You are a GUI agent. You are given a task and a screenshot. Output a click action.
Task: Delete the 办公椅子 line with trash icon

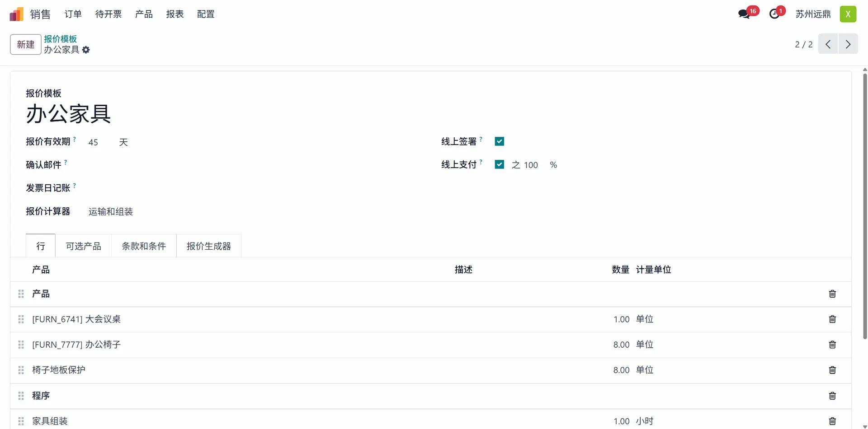pyautogui.click(x=832, y=345)
